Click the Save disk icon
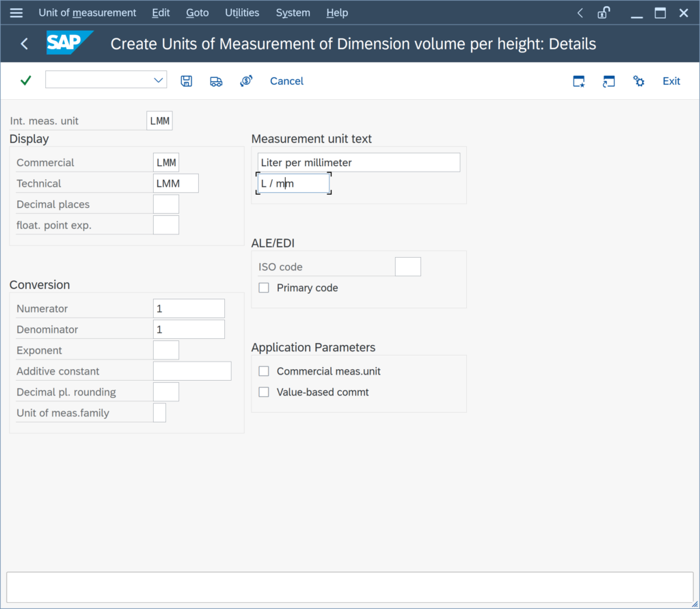The width and height of the screenshot is (700, 609). click(186, 81)
